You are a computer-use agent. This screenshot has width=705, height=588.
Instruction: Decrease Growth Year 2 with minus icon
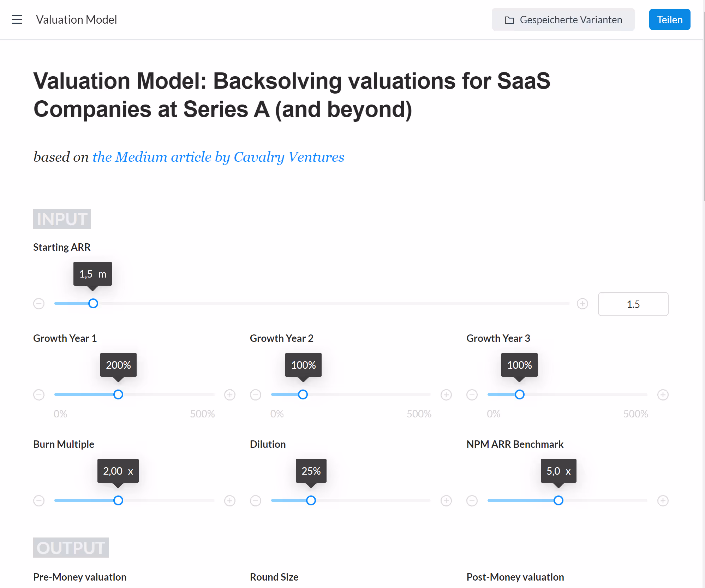[256, 395]
